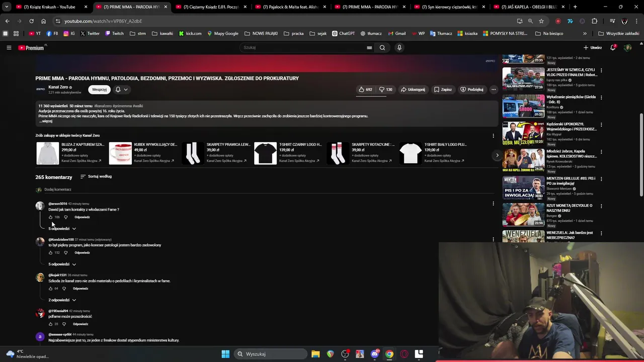Open ChatGPT bookmark
This screenshot has width=644, height=362.
point(343,34)
